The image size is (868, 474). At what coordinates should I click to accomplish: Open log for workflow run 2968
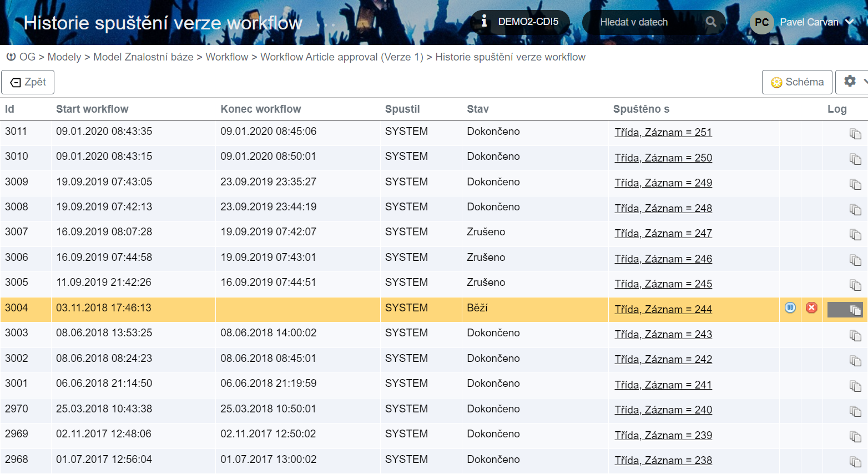pyautogui.click(x=855, y=461)
